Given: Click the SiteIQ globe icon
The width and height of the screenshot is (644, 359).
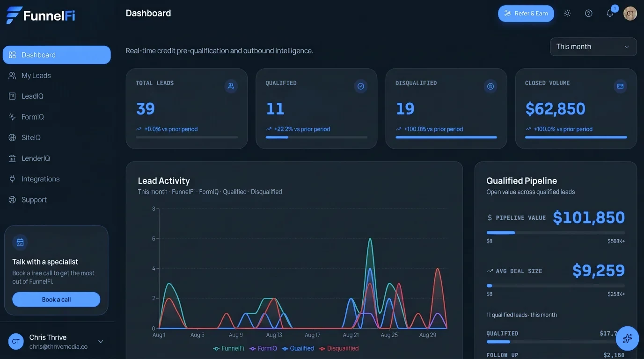Looking at the screenshot, I should (12, 137).
